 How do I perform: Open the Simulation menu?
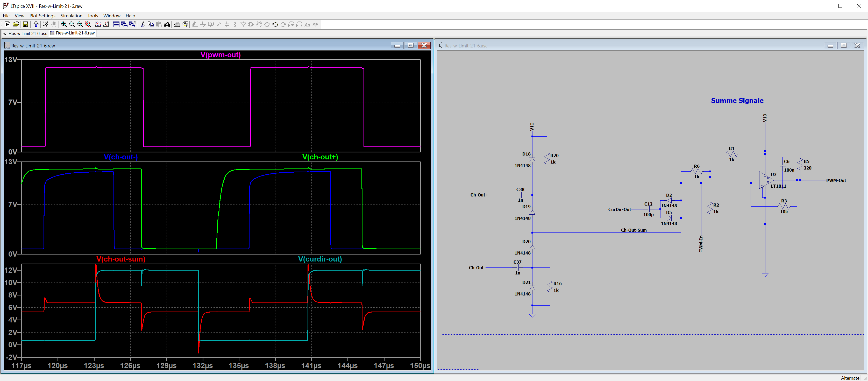tap(71, 16)
